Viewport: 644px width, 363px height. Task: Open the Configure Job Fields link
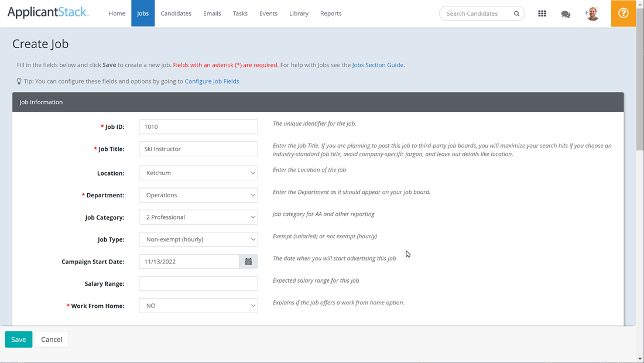(x=212, y=81)
